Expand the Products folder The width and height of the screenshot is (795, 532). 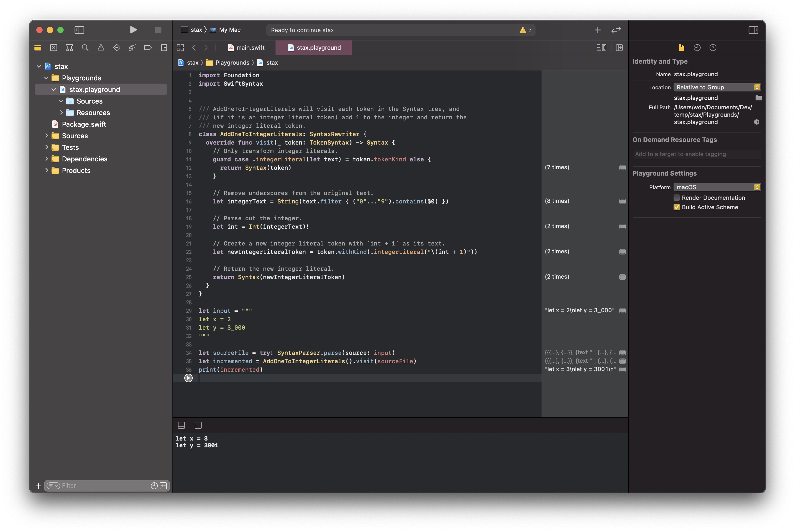[47, 170]
